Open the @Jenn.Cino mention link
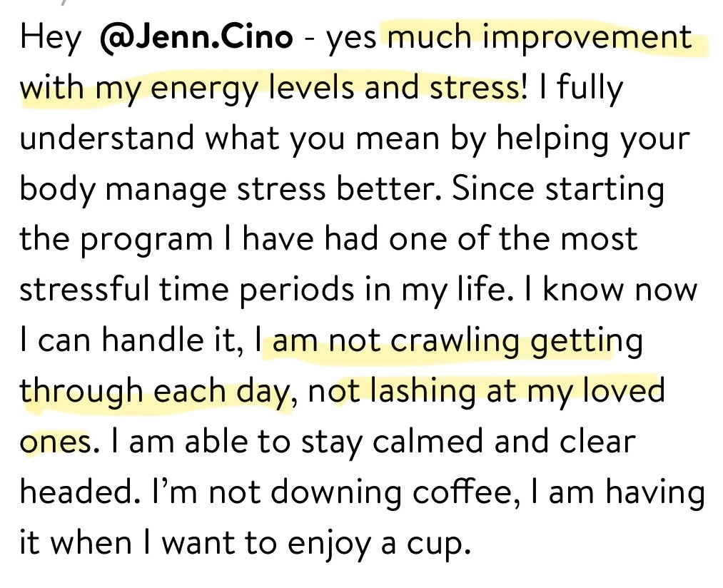The height and width of the screenshot is (588, 723). pyautogui.click(x=196, y=37)
